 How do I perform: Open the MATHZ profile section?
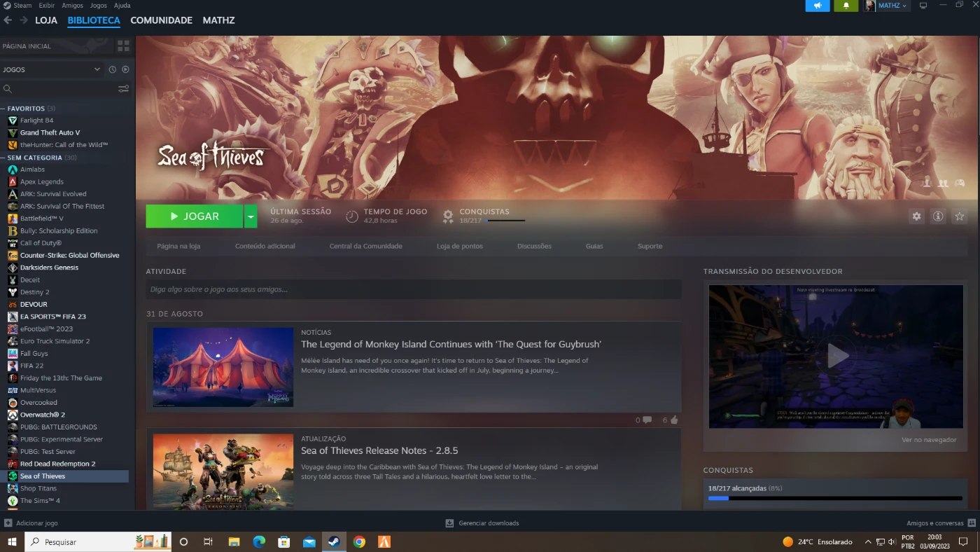click(218, 20)
